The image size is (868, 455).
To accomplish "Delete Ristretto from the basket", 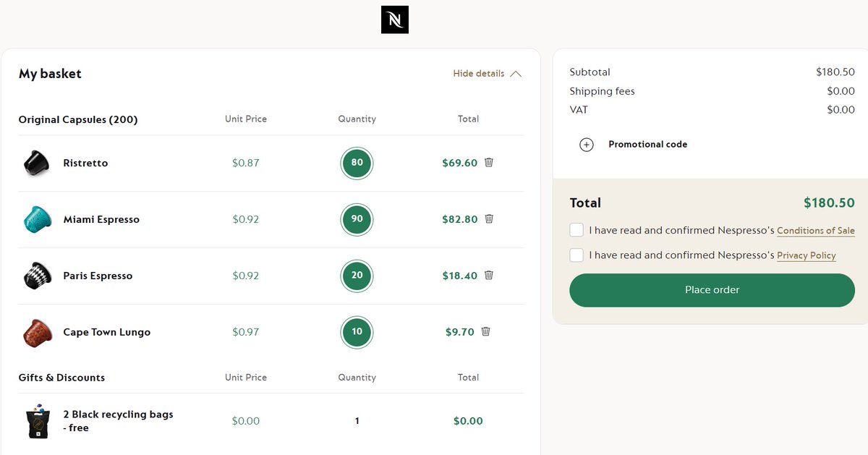I will pyautogui.click(x=489, y=163).
